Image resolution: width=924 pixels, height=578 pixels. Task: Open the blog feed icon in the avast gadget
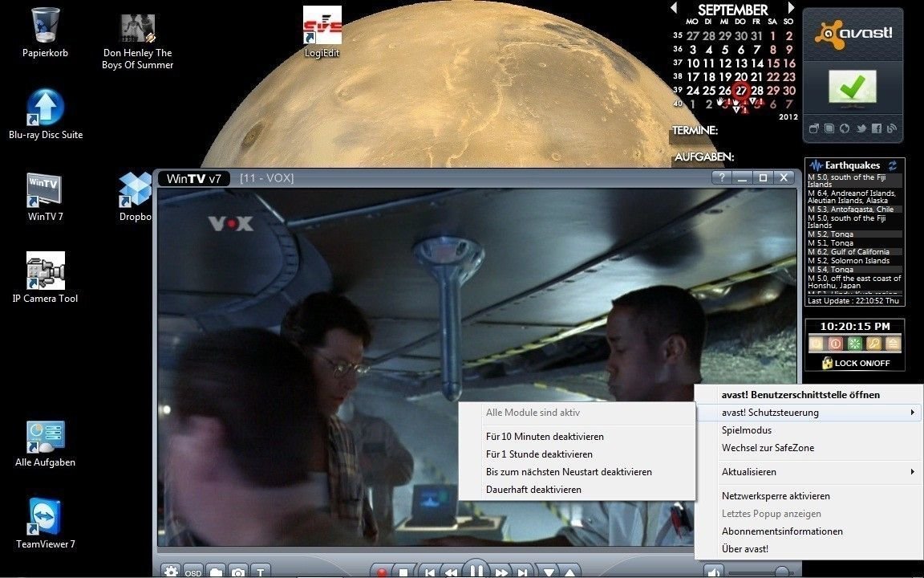[x=892, y=128]
